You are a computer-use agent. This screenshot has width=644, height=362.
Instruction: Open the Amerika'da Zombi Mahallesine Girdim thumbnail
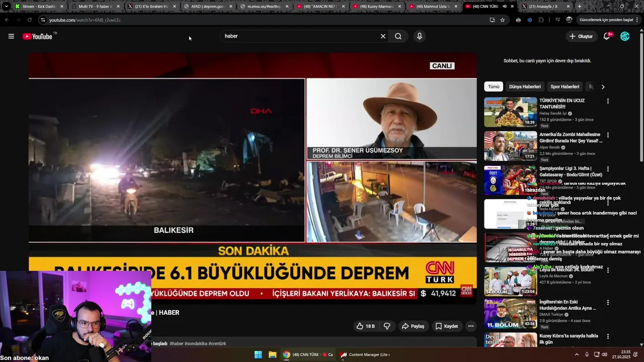[511, 146]
